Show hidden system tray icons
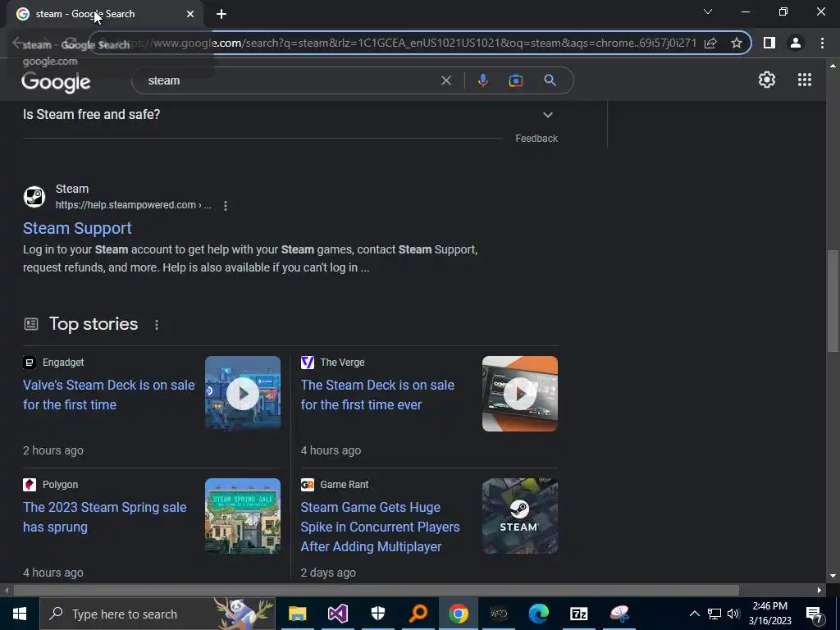Viewport: 840px width, 630px height. (x=694, y=614)
